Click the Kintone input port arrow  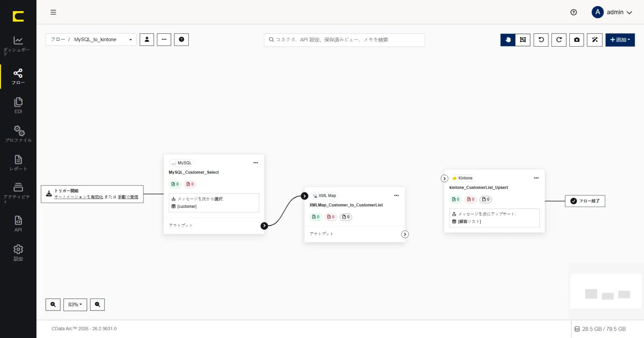[x=444, y=178]
